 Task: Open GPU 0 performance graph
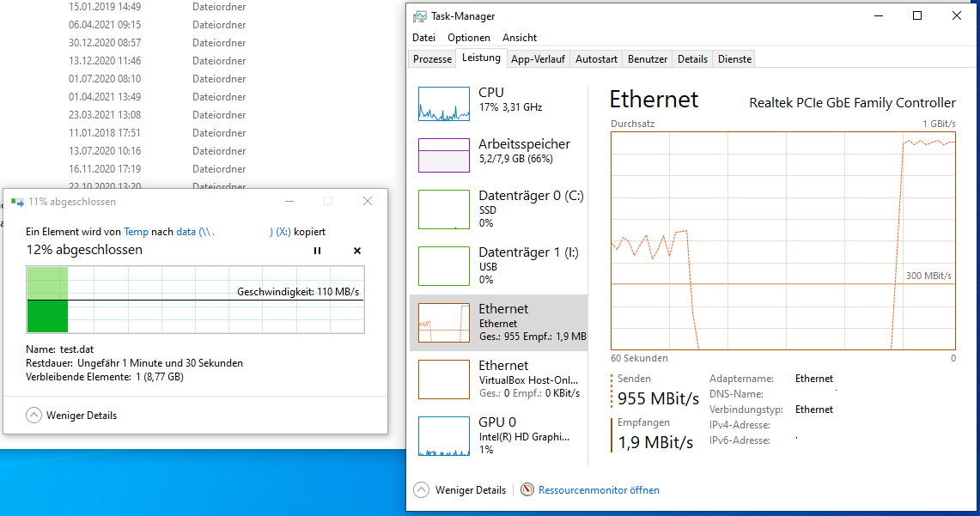click(444, 436)
